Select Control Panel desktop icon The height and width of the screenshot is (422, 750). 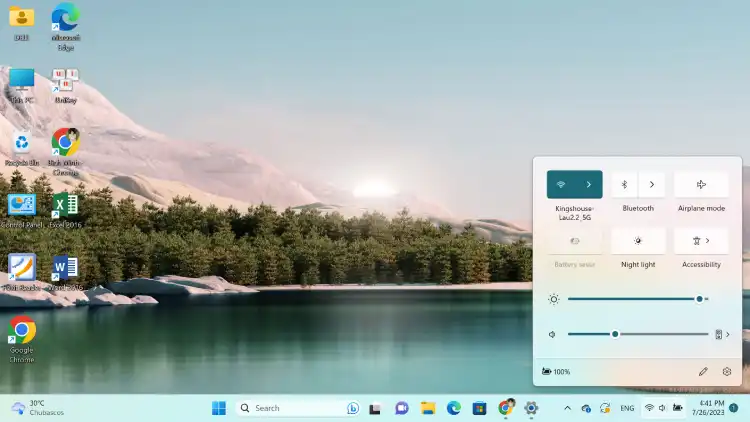22,211
